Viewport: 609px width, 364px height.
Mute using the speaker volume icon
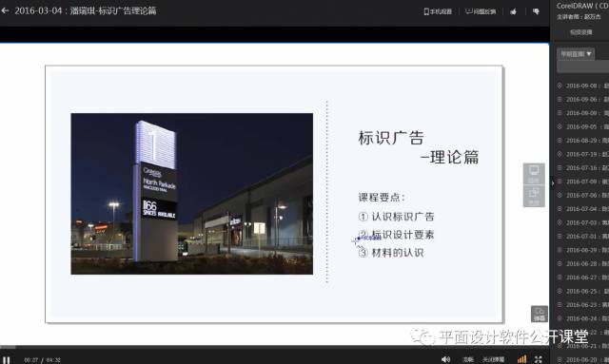[445, 360]
